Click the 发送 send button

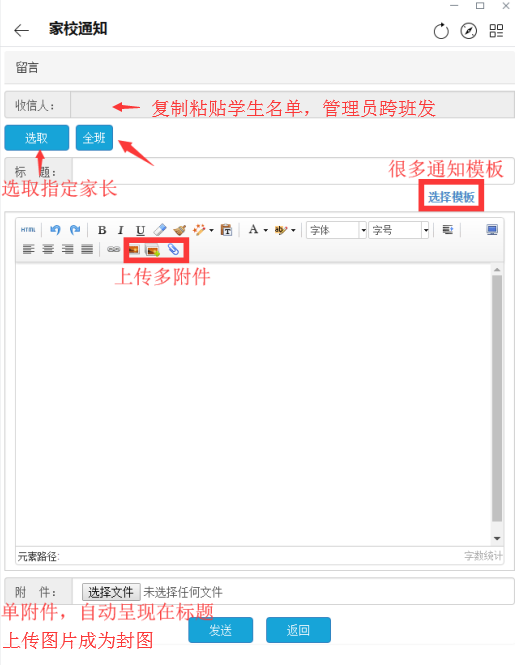(x=221, y=630)
